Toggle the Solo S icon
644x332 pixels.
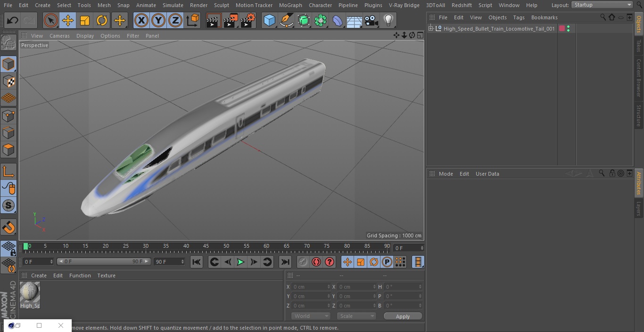(8, 205)
